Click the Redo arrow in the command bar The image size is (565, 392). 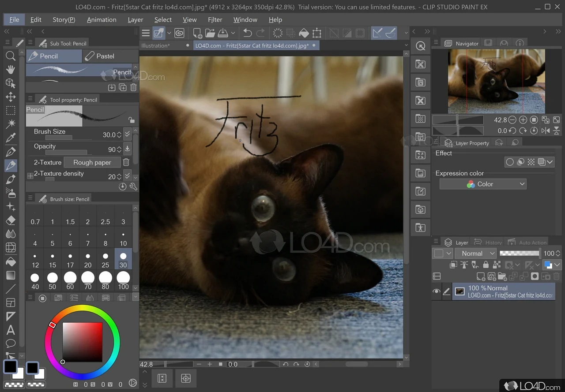tap(261, 33)
